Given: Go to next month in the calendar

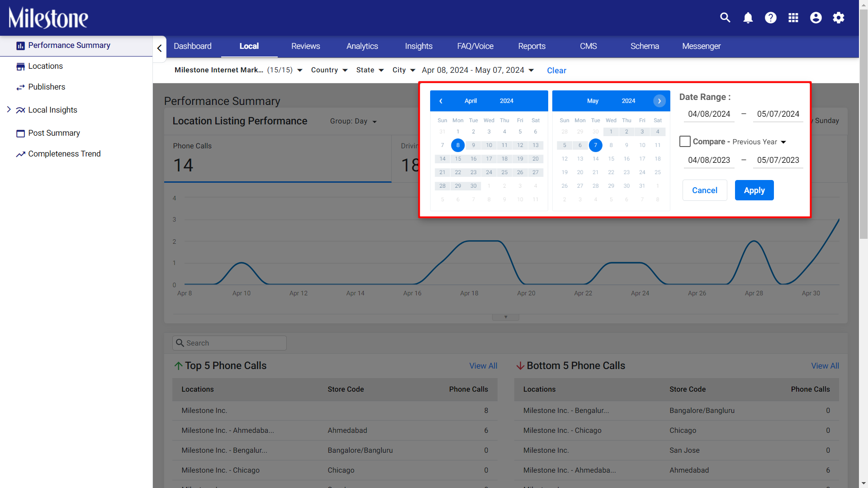Looking at the screenshot, I should [659, 101].
